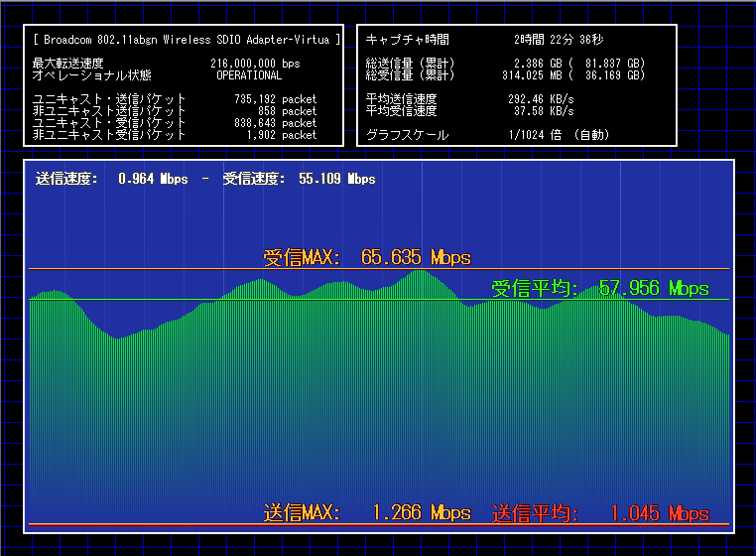Click the 送信平均 1.045 Mbps label
756x556 pixels.
tap(600, 513)
